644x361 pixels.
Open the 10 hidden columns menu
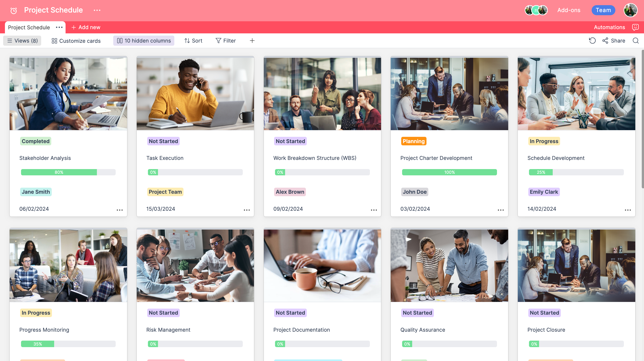click(144, 41)
